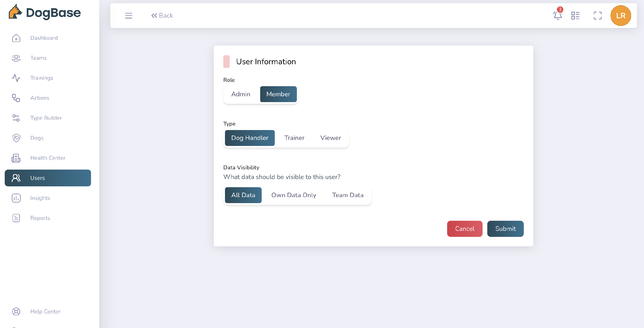Click the Insights chart icon

point(16,198)
